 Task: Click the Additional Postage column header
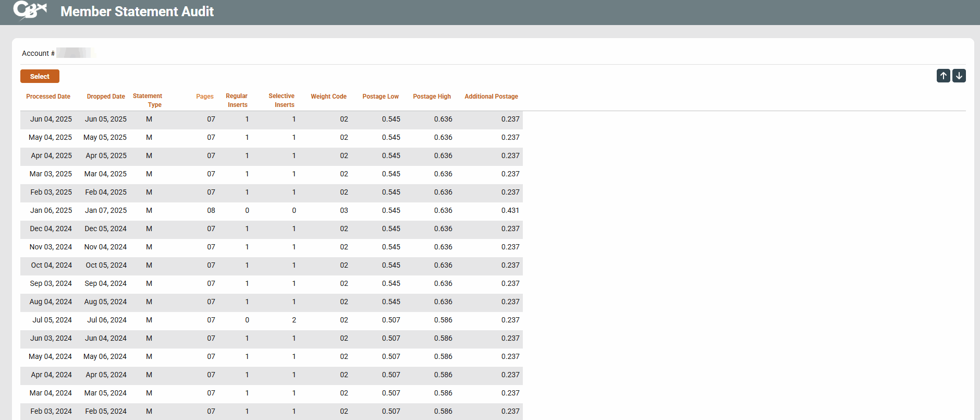coord(491,97)
